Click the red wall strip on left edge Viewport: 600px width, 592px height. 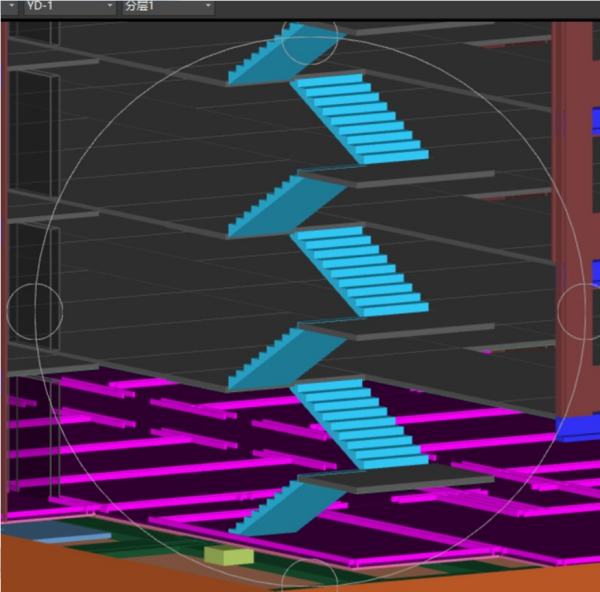4,200
